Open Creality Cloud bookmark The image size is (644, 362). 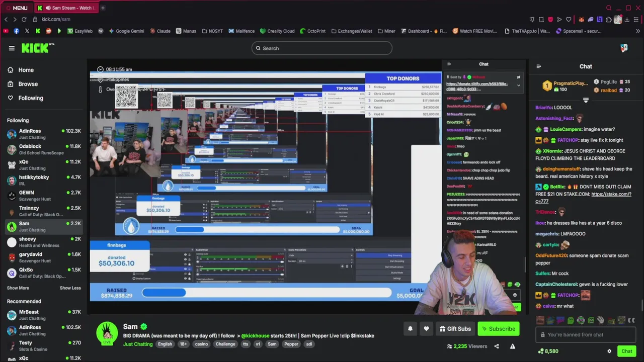pos(277,31)
